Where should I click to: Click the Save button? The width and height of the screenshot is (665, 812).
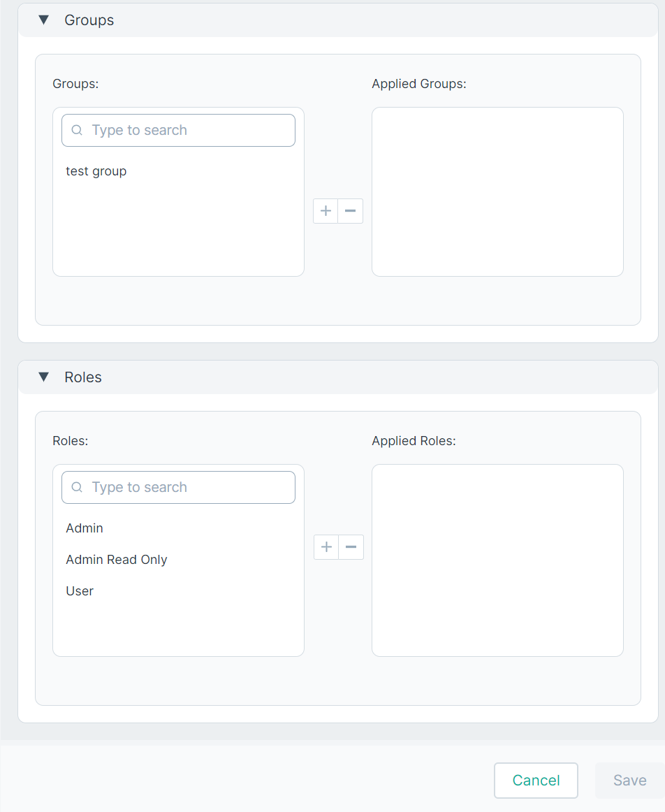[630, 781]
